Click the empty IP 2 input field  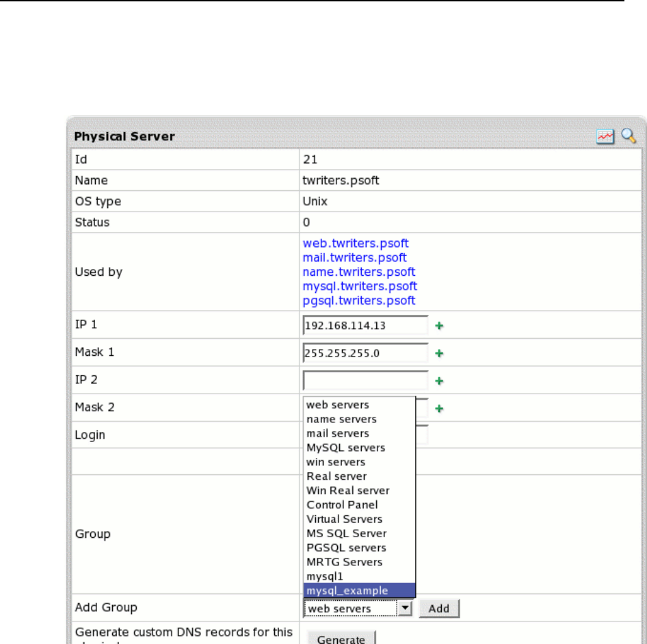tap(365, 381)
